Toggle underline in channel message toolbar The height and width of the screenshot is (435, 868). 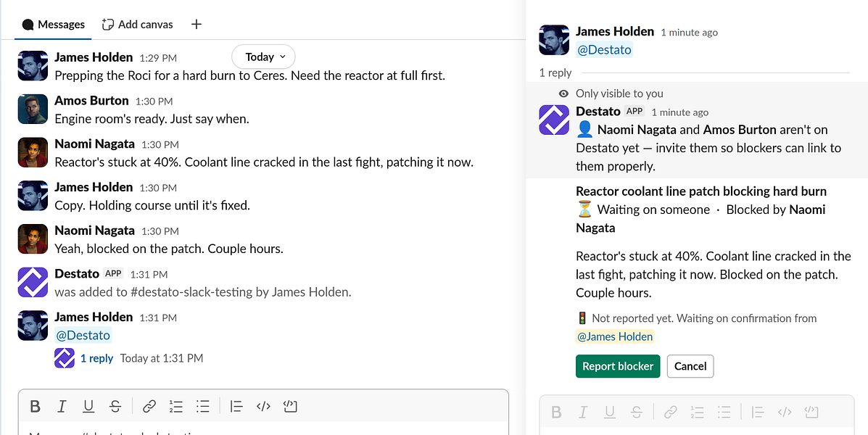88,407
